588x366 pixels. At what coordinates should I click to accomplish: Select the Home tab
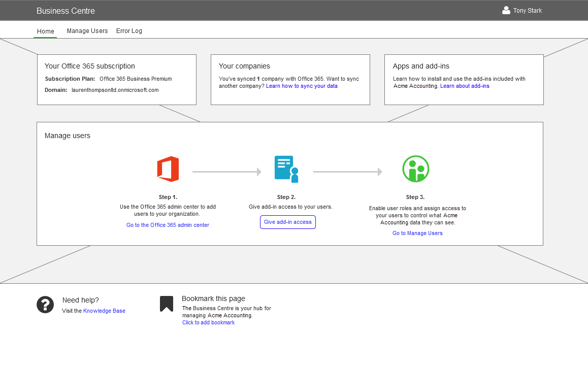tap(45, 31)
